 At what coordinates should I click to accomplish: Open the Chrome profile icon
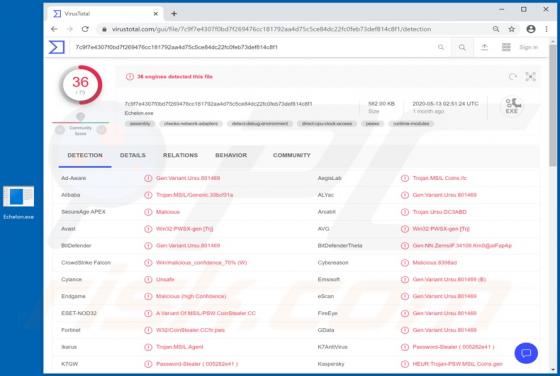click(531, 29)
